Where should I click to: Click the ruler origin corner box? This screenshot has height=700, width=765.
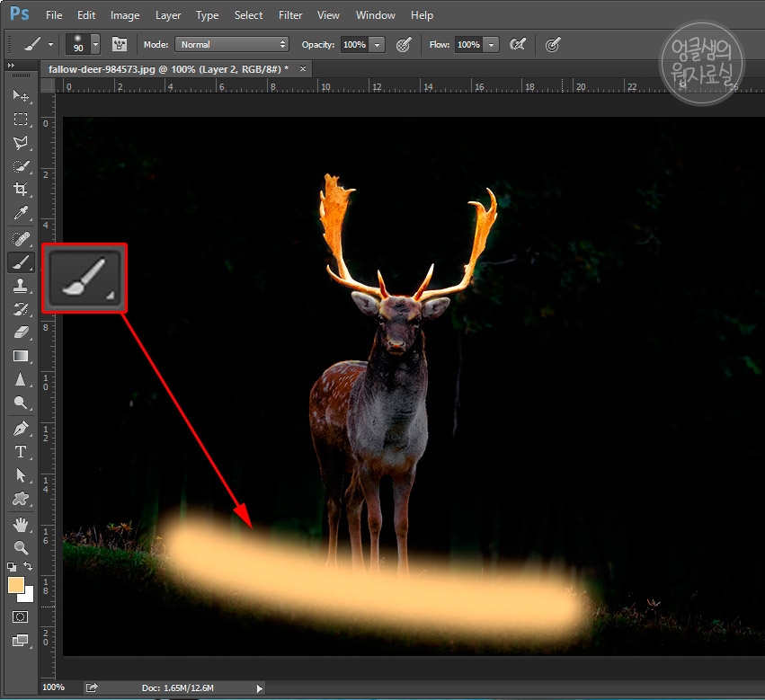48,86
